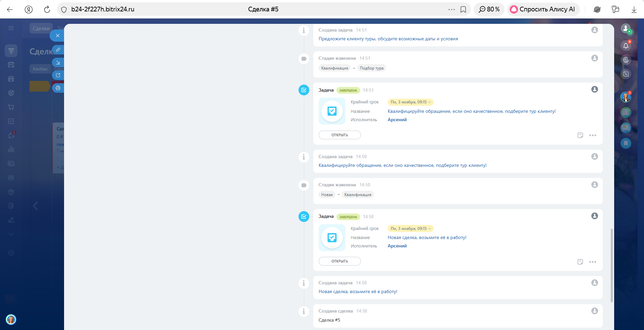Click the notifications bell with badge 9
This screenshot has height=330, width=644.
point(626,46)
